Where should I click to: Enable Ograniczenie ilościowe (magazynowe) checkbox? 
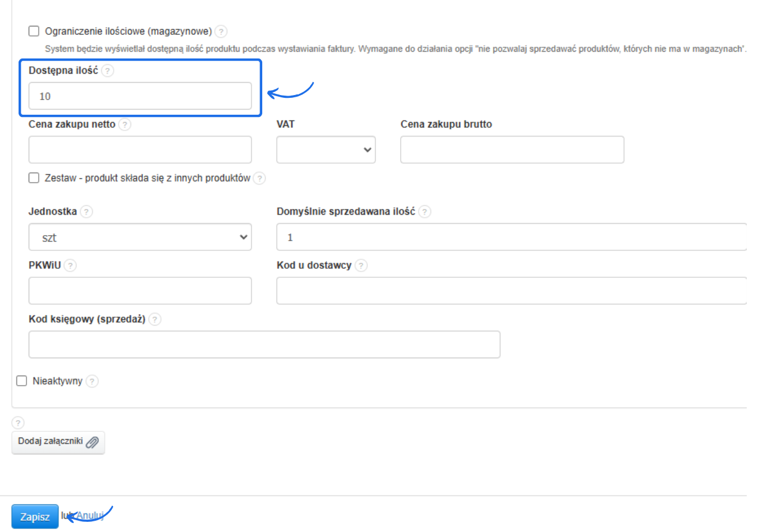34,31
